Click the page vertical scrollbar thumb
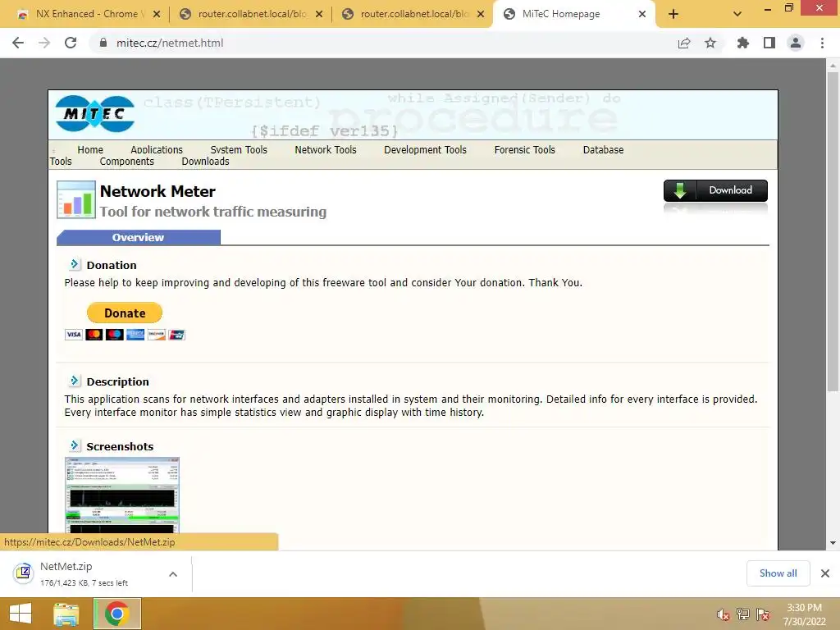The image size is (840, 630). 833,231
